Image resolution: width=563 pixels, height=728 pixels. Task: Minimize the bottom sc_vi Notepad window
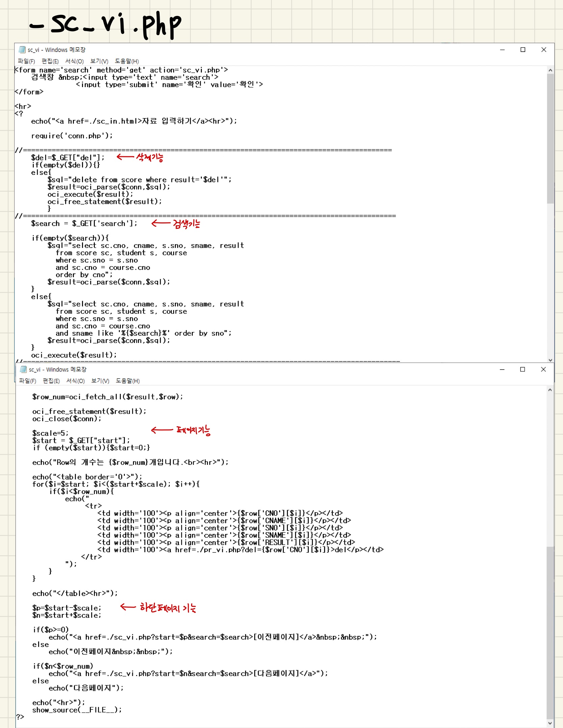click(502, 369)
